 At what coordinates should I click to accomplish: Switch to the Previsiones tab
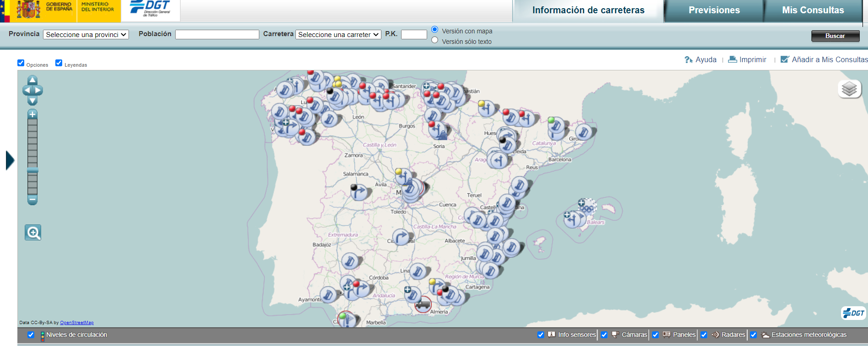pos(714,11)
